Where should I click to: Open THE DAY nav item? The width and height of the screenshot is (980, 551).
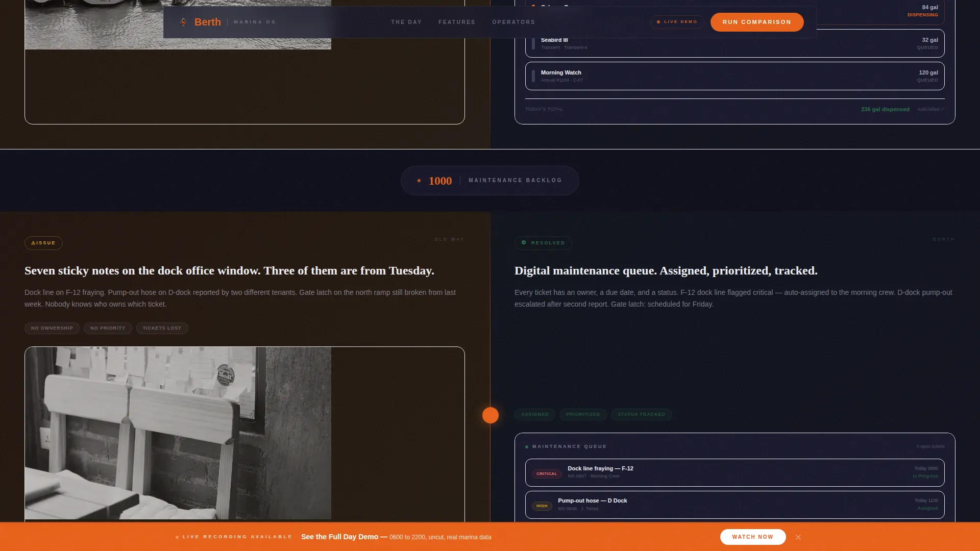coord(406,22)
